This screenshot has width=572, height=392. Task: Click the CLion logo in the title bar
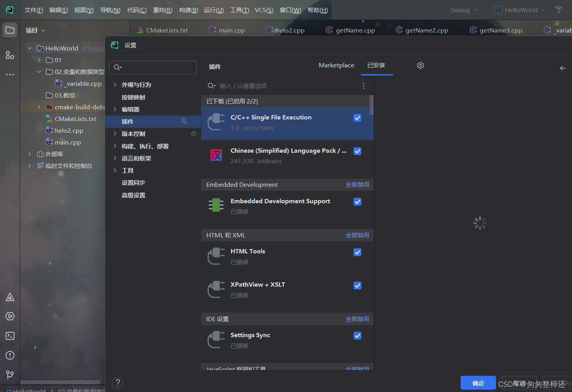click(x=10, y=10)
